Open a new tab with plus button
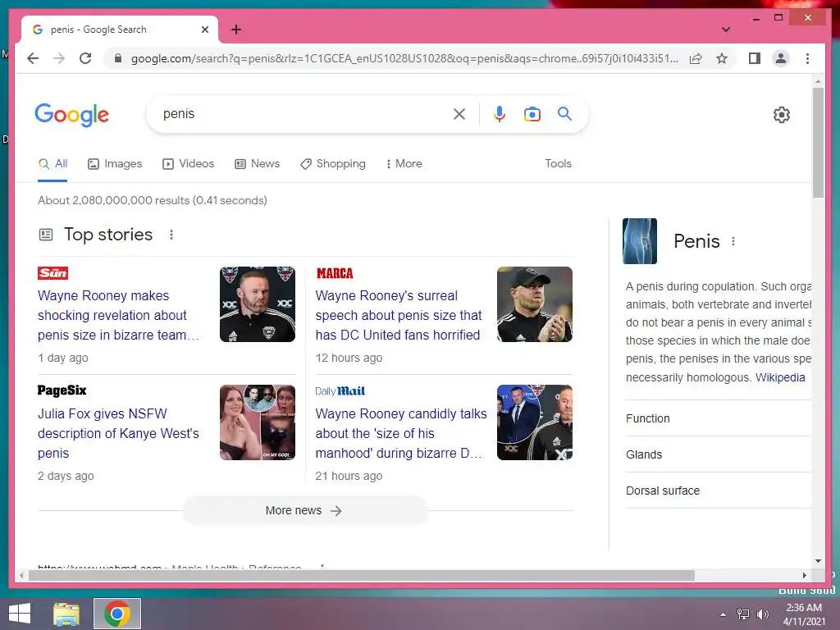 point(236,30)
